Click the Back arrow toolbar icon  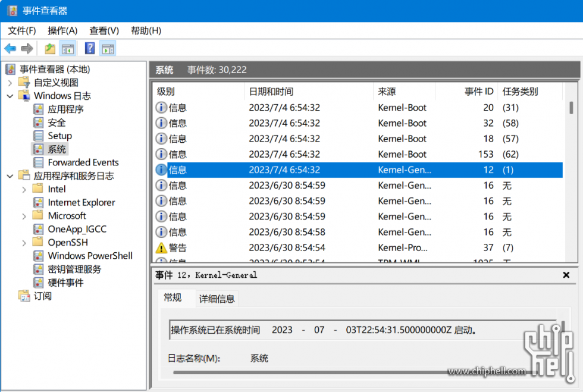[x=11, y=48]
